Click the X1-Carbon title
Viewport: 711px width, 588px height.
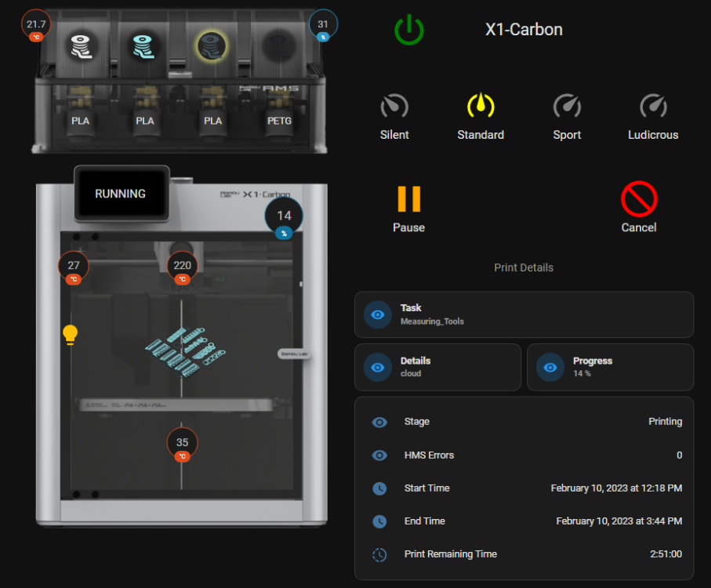(x=524, y=30)
